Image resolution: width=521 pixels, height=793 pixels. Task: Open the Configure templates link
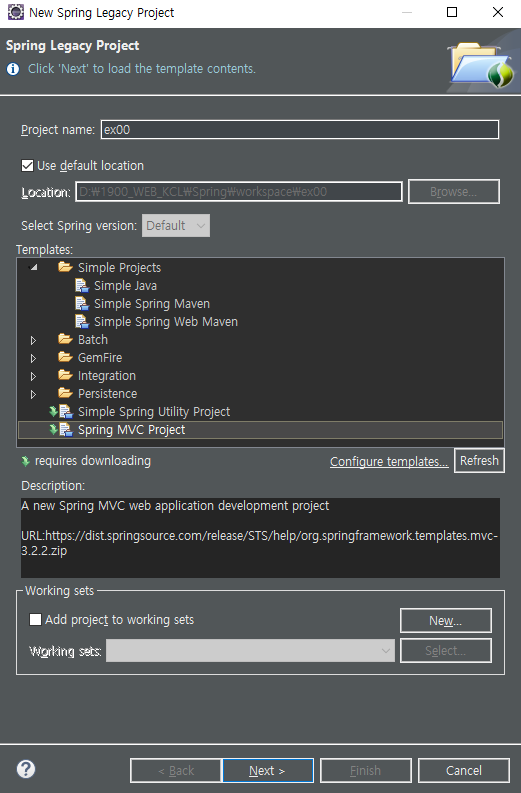tap(389, 462)
